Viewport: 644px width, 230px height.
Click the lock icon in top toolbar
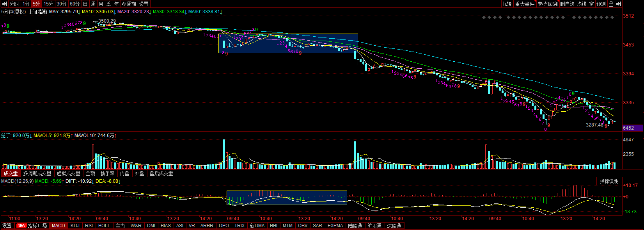point(611,4)
